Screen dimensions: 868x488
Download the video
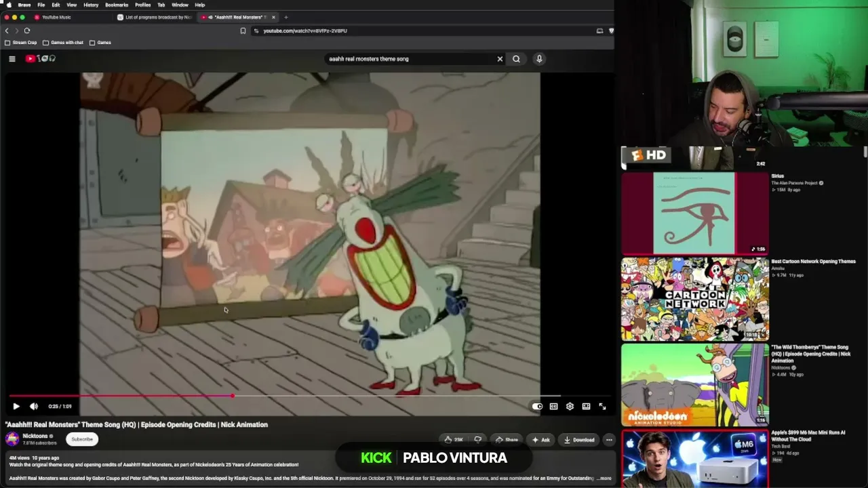(x=579, y=440)
